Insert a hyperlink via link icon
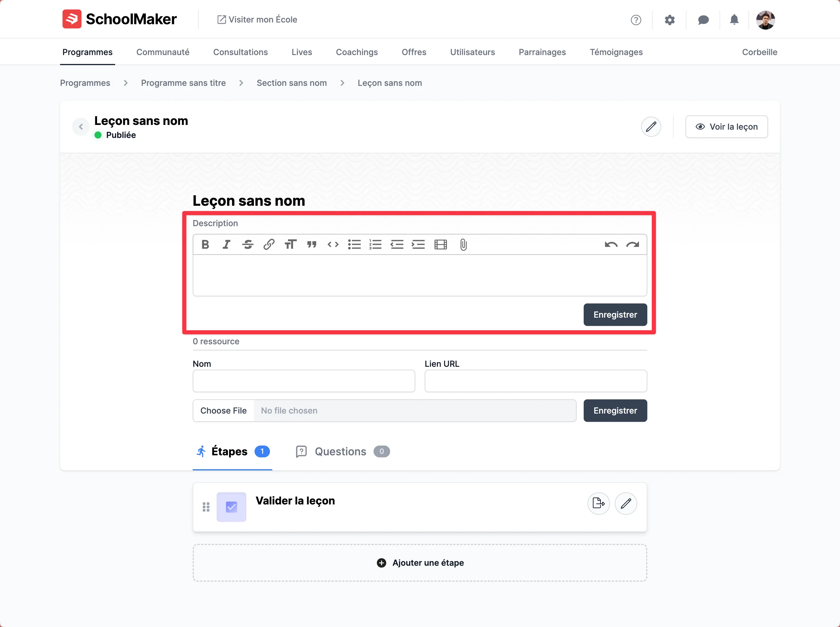 coord(269,245)
